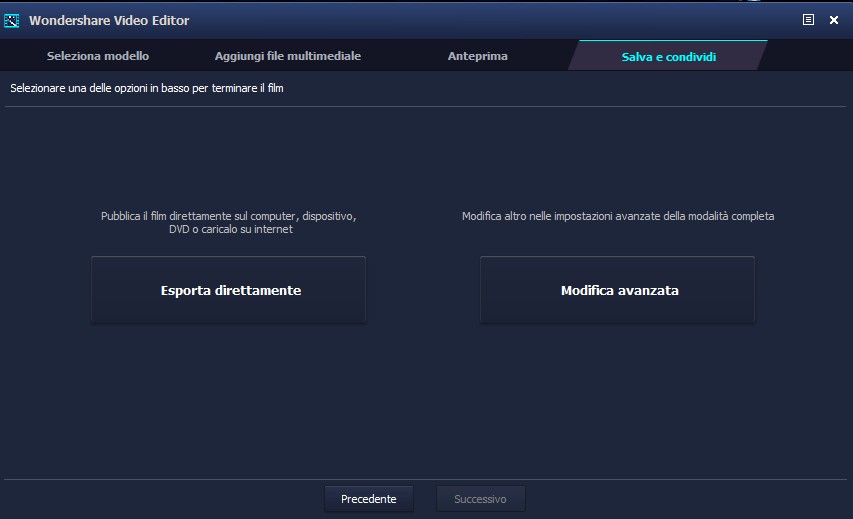Screen dimensions: 853x519
Task: Go back with the Precedente button
Action: (x=369, y=499)
